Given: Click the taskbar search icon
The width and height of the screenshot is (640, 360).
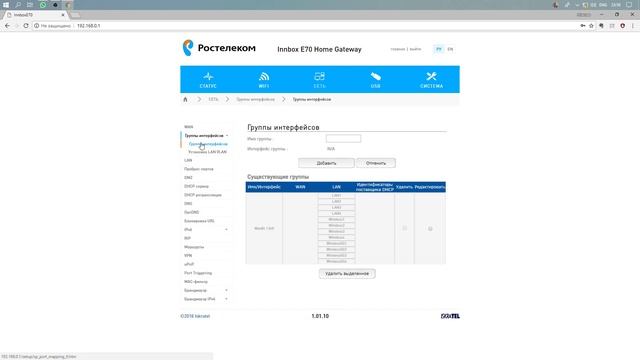Looking at the screenshot, I should 18,4.
